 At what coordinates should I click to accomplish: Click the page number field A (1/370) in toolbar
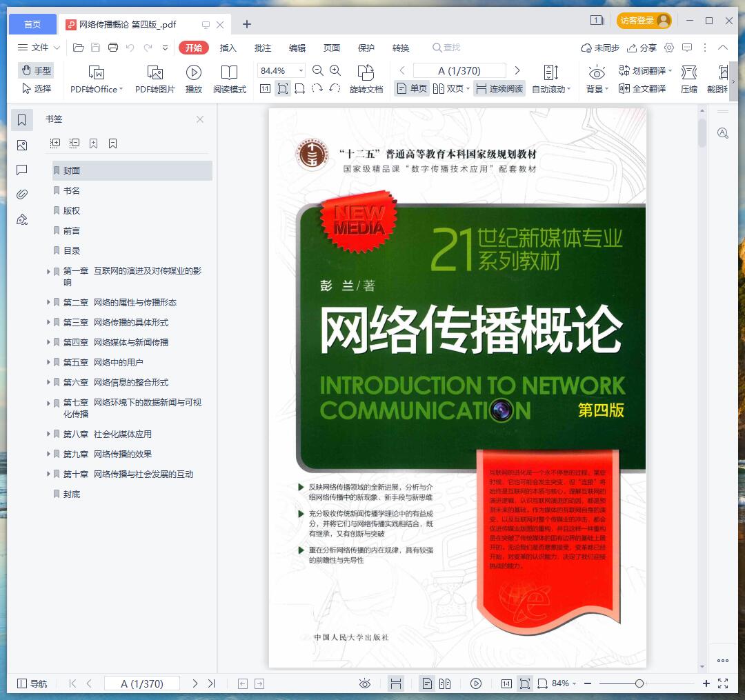(x=459, y=71)
